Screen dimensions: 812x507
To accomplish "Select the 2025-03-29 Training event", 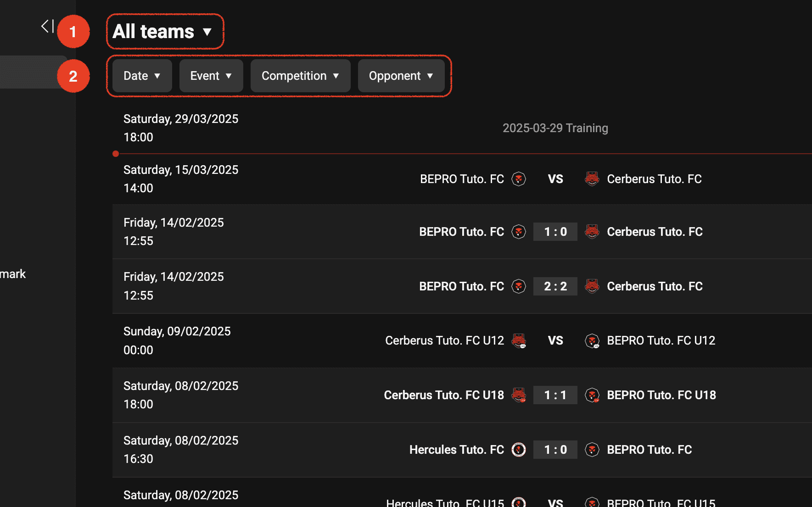I will 555,128.
